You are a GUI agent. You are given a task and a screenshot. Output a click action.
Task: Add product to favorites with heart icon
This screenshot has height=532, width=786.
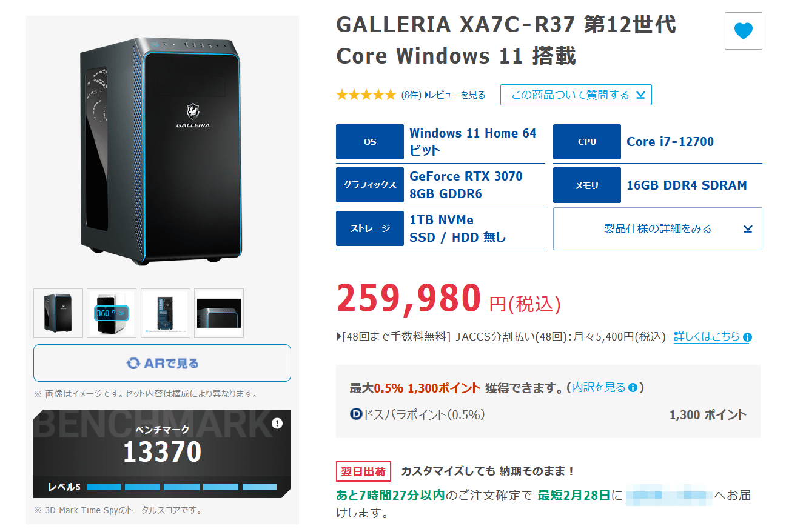coord(743,31)
